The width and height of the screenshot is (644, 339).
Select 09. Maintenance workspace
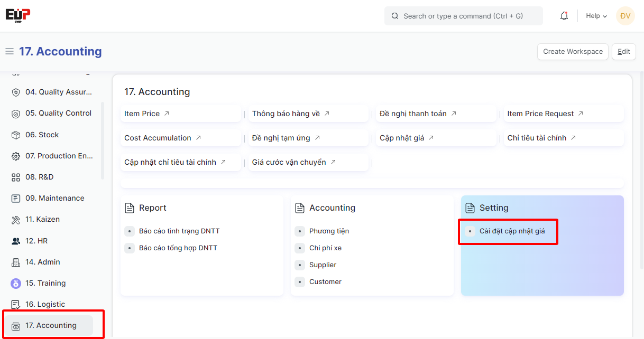(x=54, y=198)
